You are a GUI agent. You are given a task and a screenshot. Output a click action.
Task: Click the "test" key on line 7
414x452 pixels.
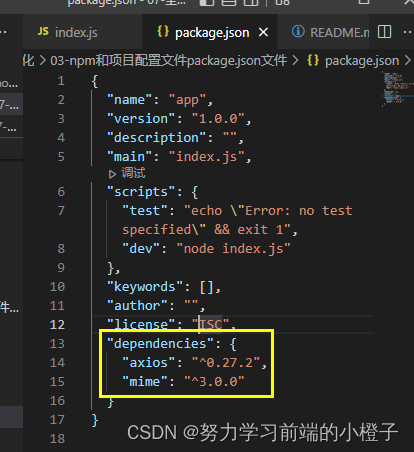(145, 211)
